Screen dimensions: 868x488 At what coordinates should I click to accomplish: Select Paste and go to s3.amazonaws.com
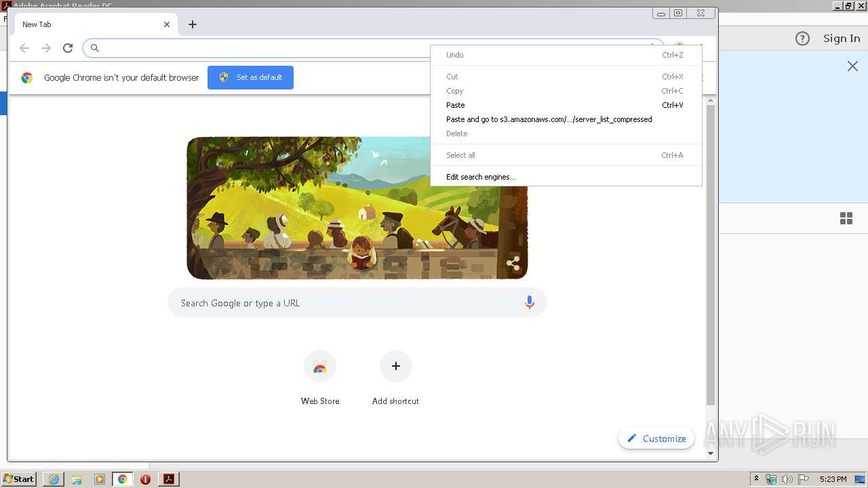tap(566, 119)
